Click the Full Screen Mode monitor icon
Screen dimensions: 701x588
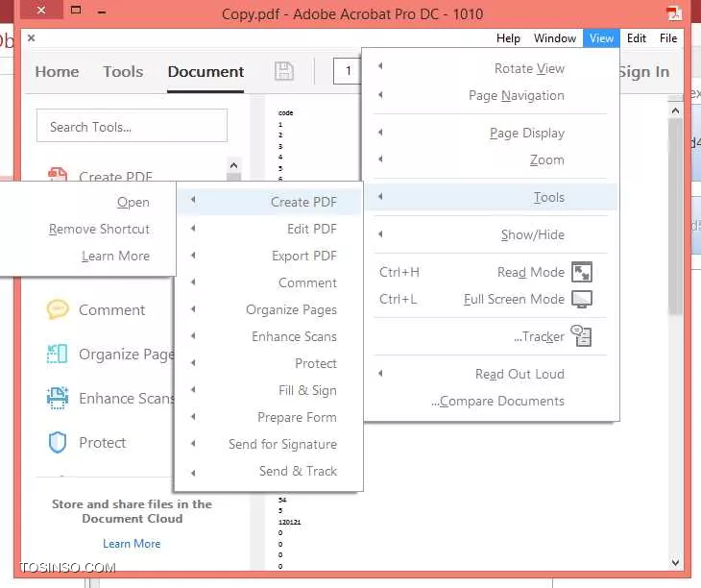582,299
